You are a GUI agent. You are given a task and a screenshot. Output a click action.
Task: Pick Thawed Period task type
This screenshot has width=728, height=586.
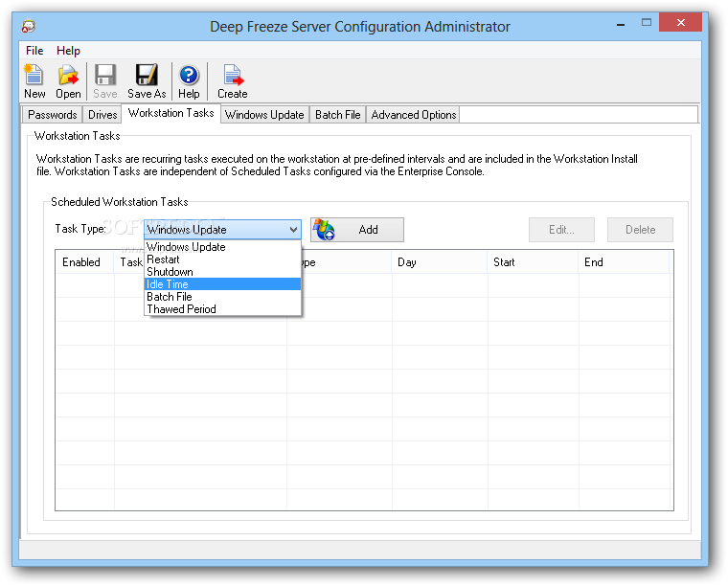click(x=222, y=309)
